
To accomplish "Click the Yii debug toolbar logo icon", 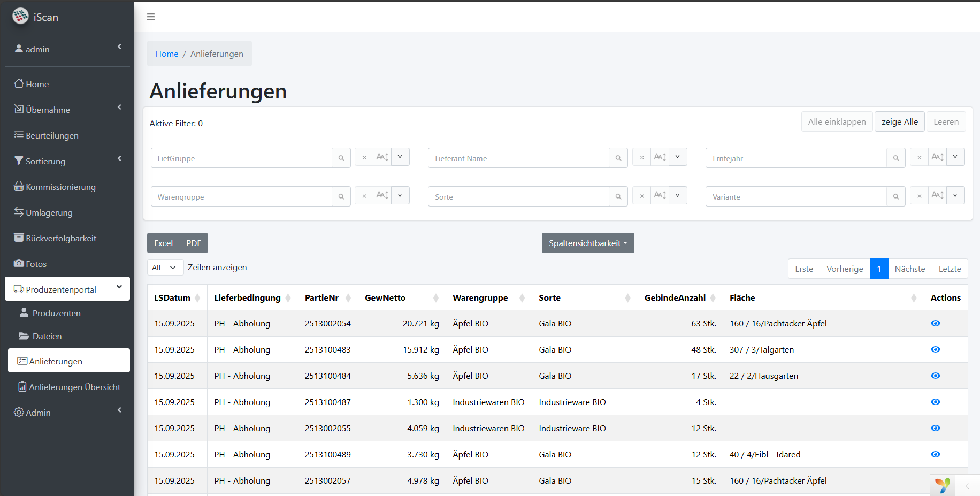I will click(942, 485).
